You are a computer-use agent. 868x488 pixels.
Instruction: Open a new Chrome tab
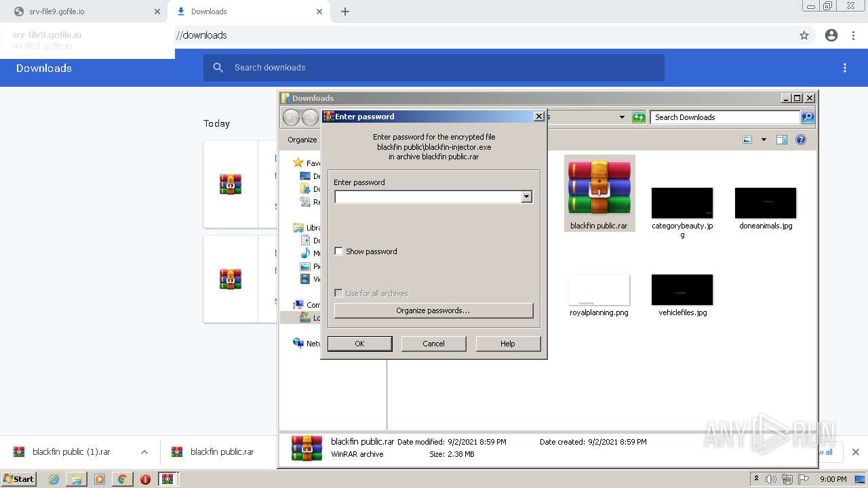(345, 12)
